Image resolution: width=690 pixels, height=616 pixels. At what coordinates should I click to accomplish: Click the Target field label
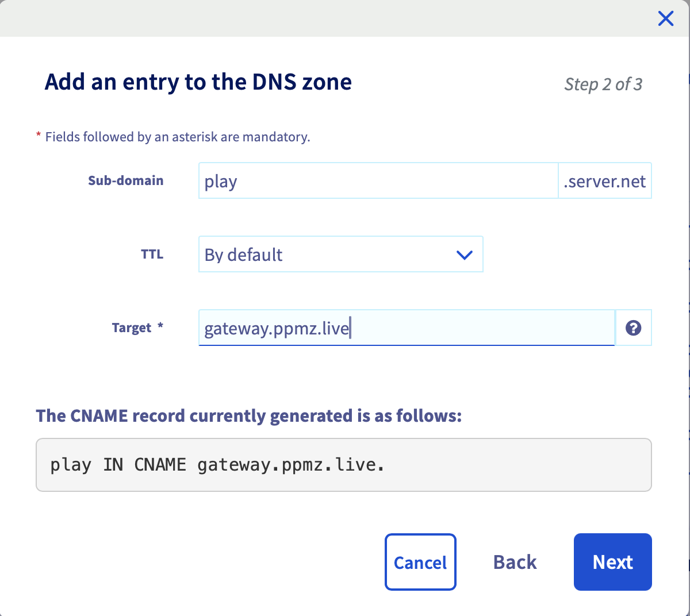pyautogui.click(x=132, y=328)
